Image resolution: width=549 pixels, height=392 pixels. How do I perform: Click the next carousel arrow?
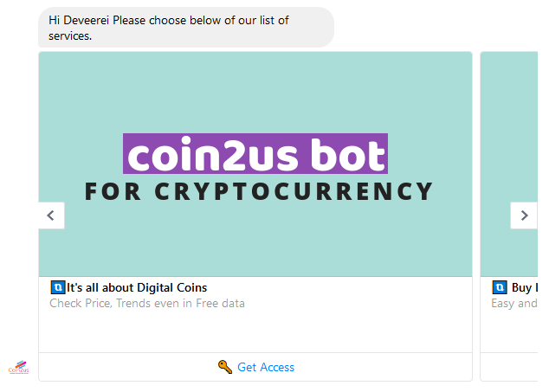[523, 215]
